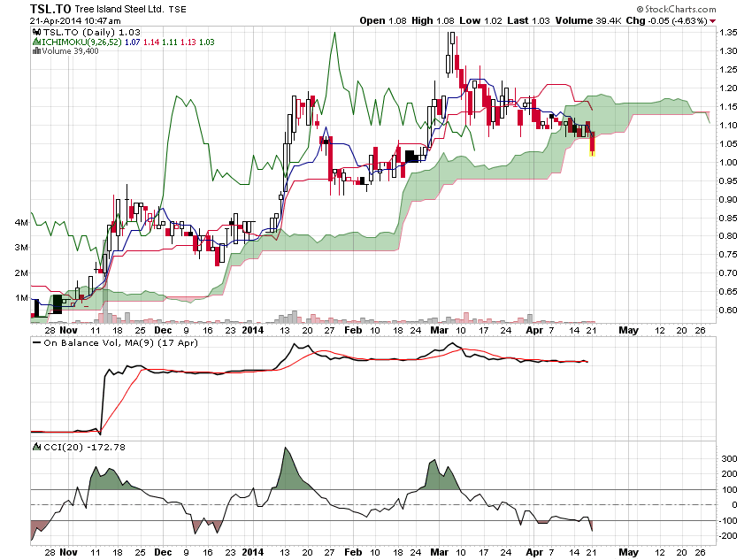Click the 1.00 price axis label
The height and width of the screenshot is (560, 752).
728,163
